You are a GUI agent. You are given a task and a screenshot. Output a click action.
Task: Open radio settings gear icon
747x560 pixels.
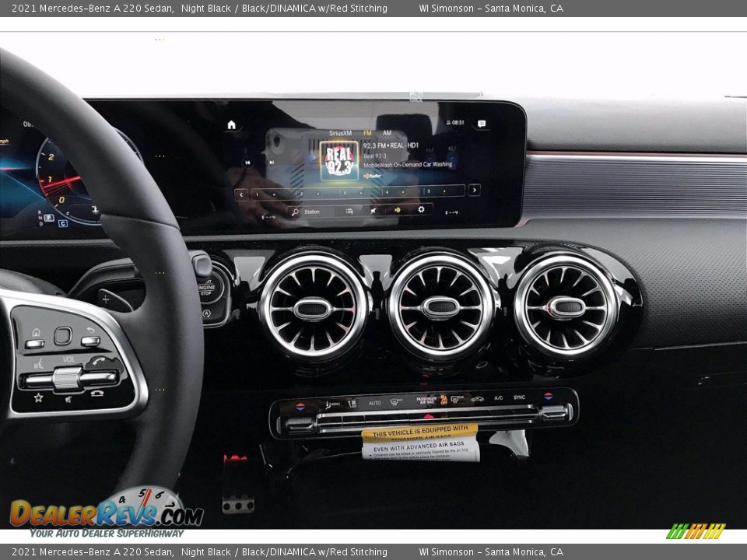pyautogui.click(x=421, y=209)
